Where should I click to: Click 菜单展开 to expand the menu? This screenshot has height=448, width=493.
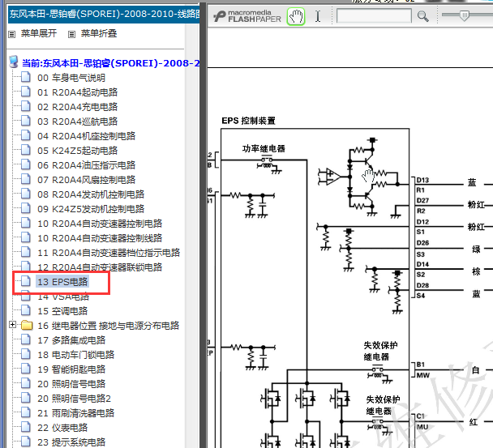39,33
